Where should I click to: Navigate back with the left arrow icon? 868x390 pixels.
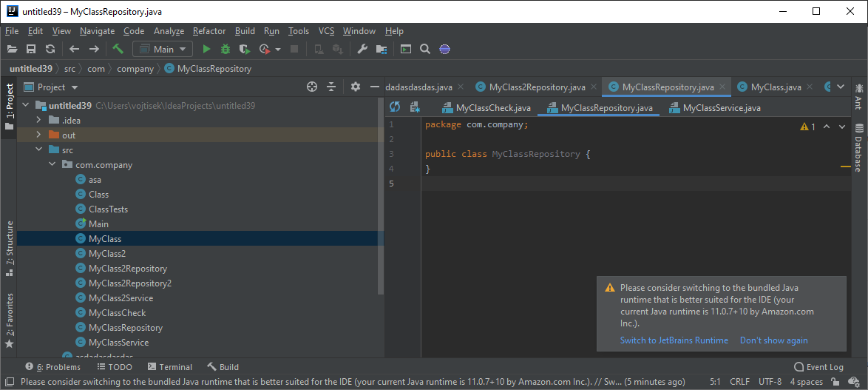(74, 50)
